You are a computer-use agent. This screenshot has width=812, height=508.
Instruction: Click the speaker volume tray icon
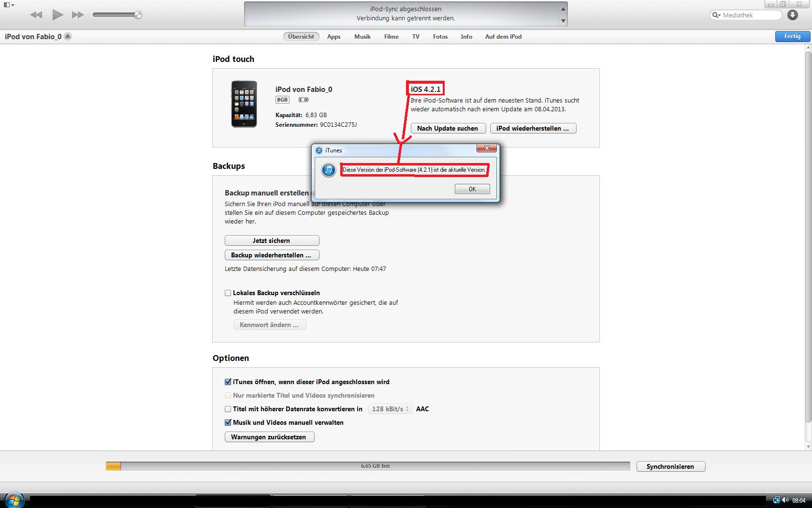pos(785,500)
